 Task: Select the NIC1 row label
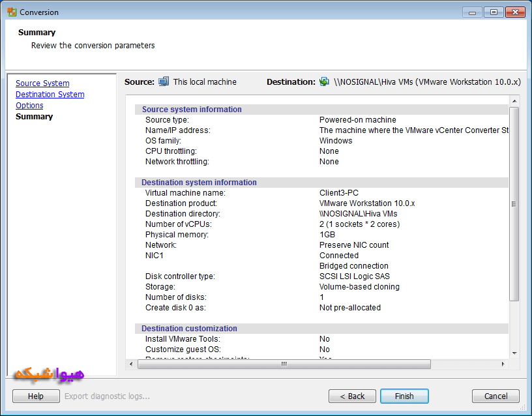[155, 256]
